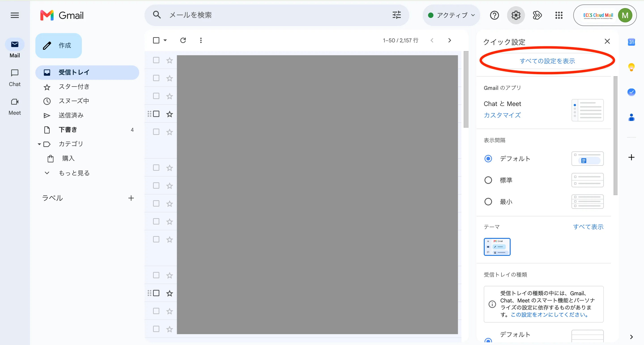
Task: Open 受信トレイ inbox folder
Action: click(87, 73)
